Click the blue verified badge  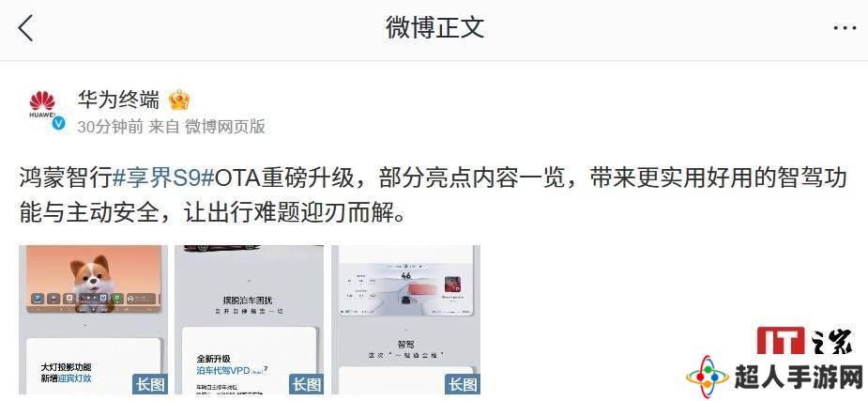[x=59, y=124]
